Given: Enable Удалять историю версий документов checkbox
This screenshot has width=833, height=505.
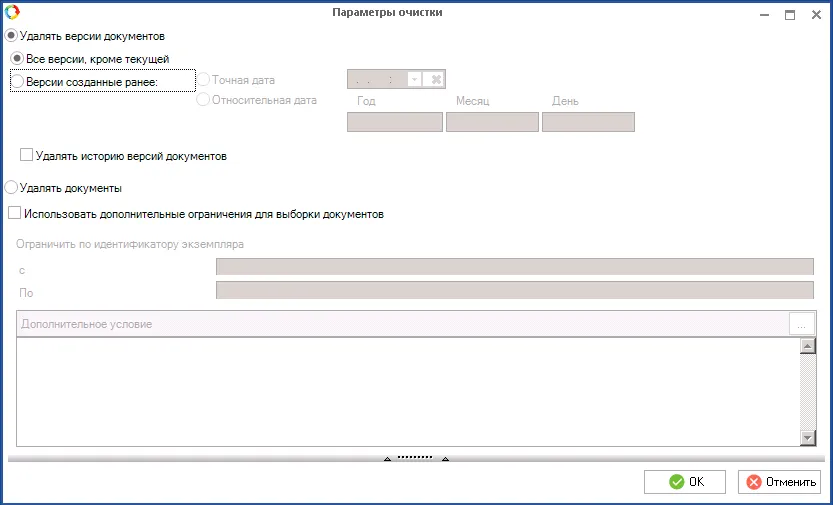Looking at the screenshot, I should (27, 155).
